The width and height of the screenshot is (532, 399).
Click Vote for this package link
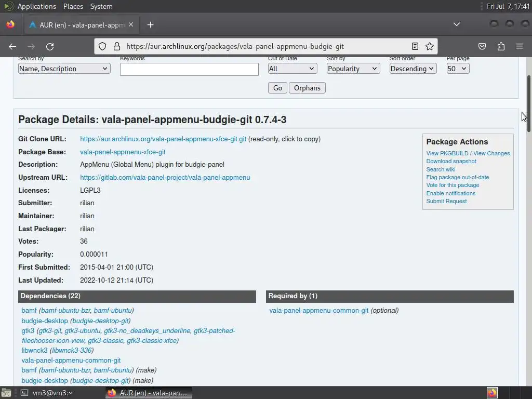(x=453, y=185)
